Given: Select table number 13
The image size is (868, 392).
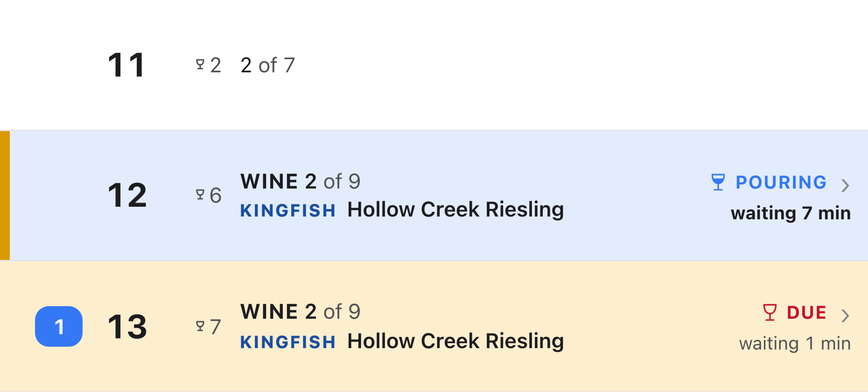Looking at the screenshot, I should [127, 327].
